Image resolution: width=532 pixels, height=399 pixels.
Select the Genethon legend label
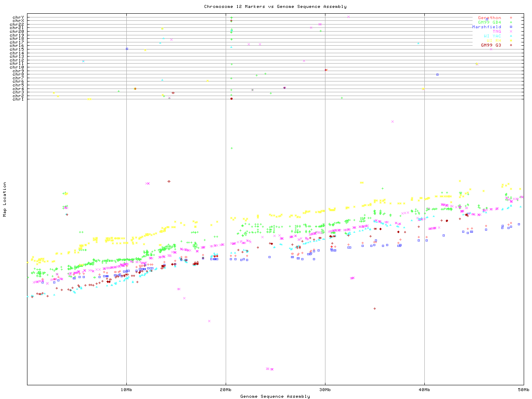489,18
